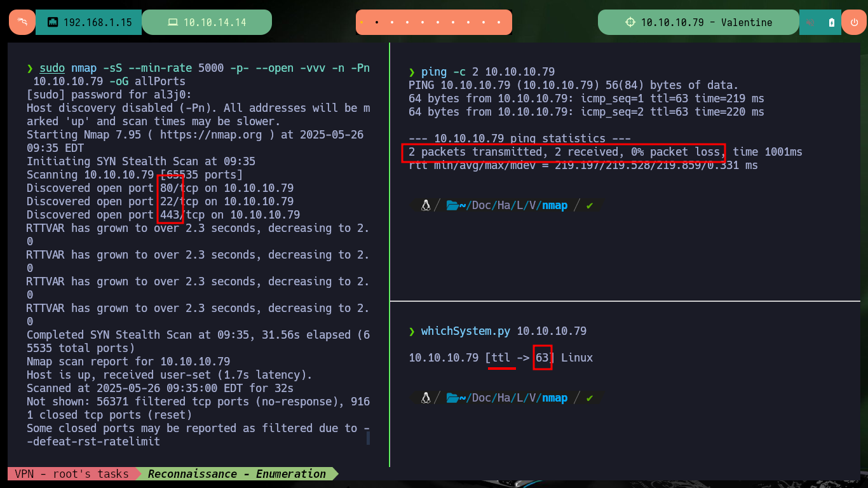Screen dimensions: 868x488
Task: Click the ethernet icon beside 192.168.1.15
Action: [x=53, y=22]
